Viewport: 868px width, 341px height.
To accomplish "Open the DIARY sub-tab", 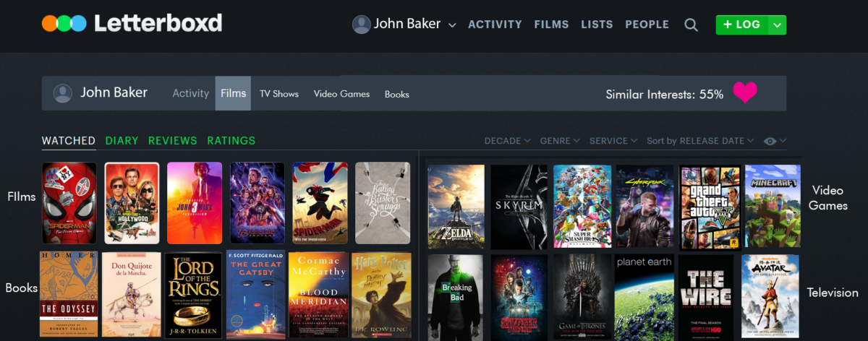I will [x=122, y=141].
